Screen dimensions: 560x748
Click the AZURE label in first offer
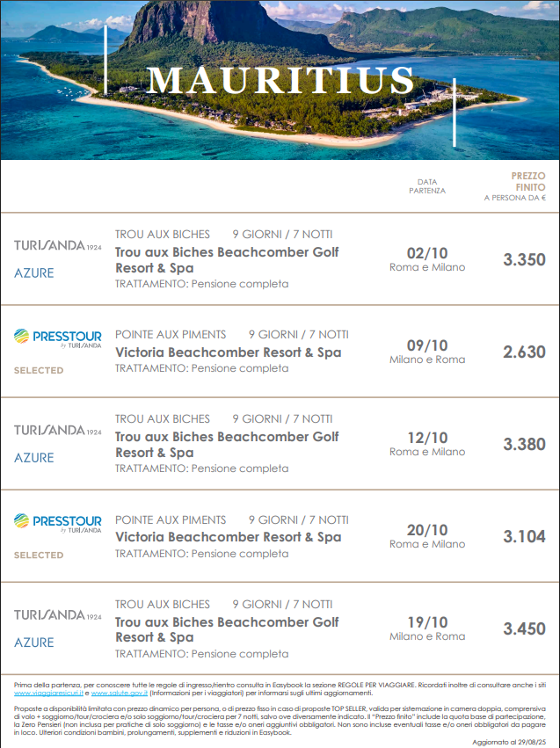click(x=34, y=272)
